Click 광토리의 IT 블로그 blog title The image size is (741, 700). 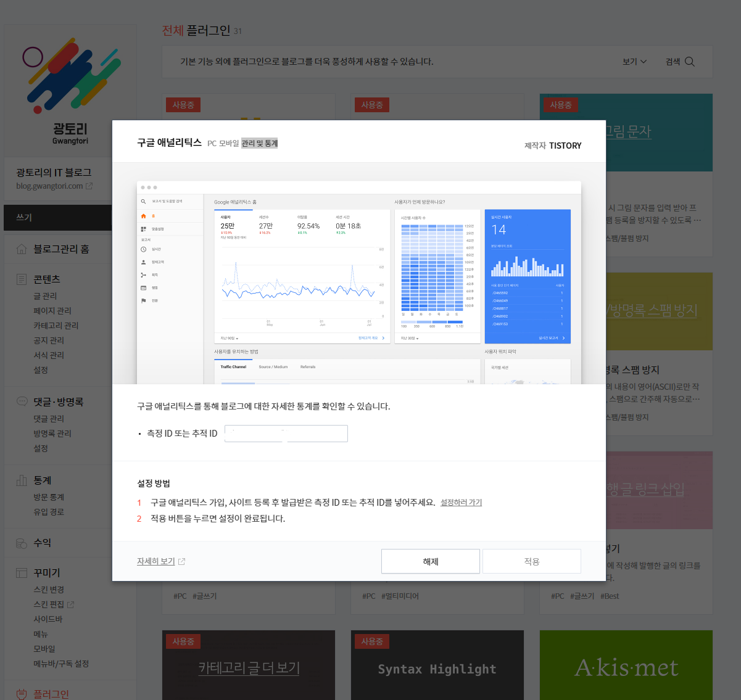pyautogui.click(x=54, y=172)
